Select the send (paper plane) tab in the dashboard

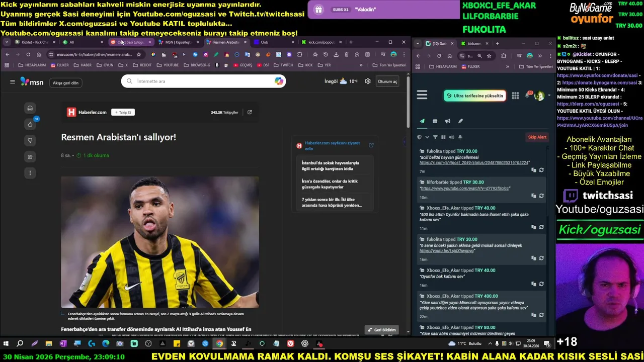tap(422, 121)
